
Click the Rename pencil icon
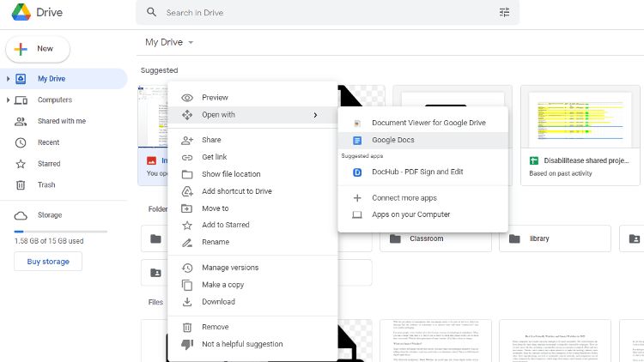pos(187,243)
